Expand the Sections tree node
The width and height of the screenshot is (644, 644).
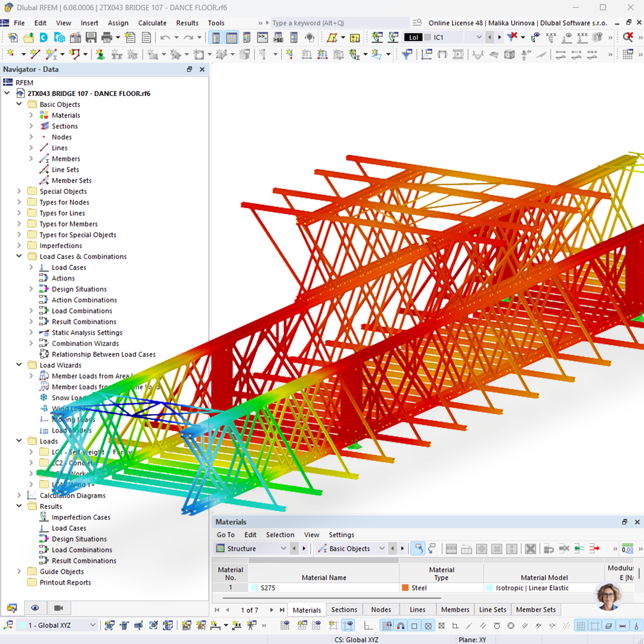[31, 126]
